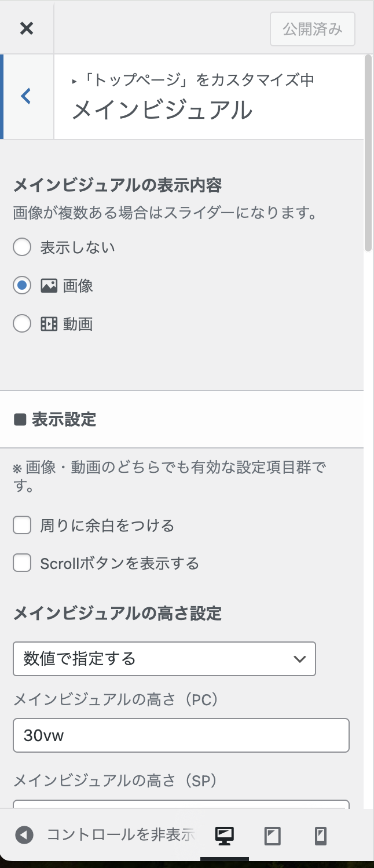Toggle the Scrollボタンを表示する checkbox

coord(22,563)
